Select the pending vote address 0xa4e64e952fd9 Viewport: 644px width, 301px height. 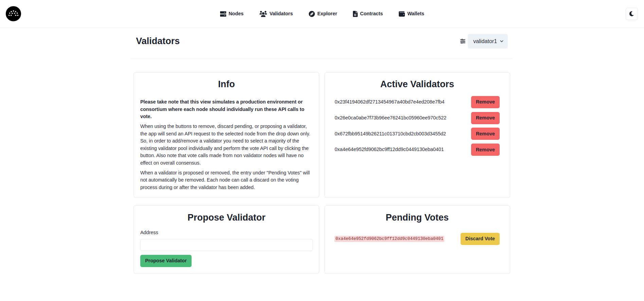point(389,239)
